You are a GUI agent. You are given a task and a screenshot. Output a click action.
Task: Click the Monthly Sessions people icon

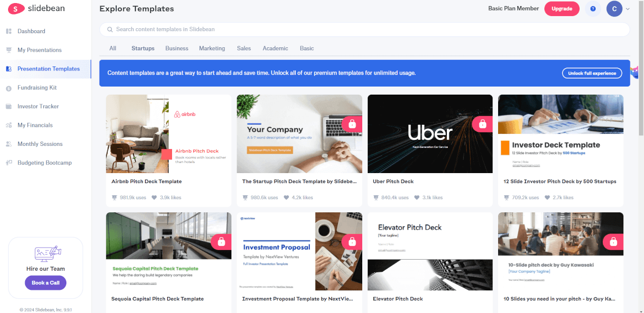coord(9,144)
